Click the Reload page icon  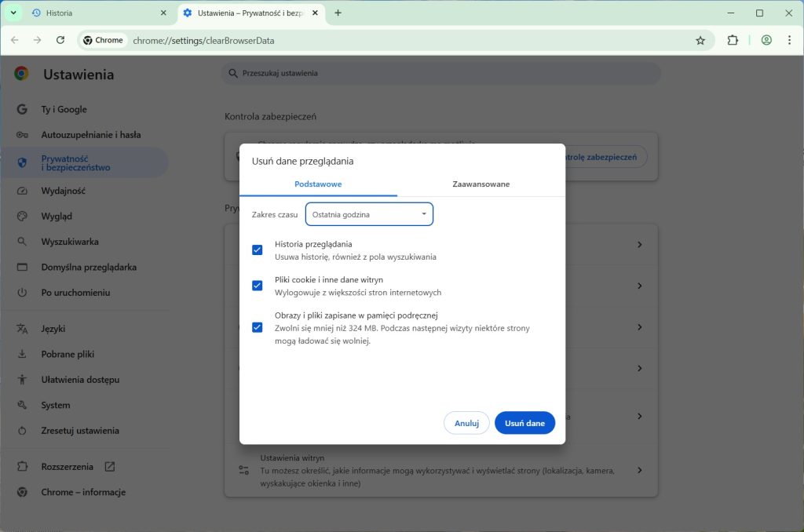(60, 40)
